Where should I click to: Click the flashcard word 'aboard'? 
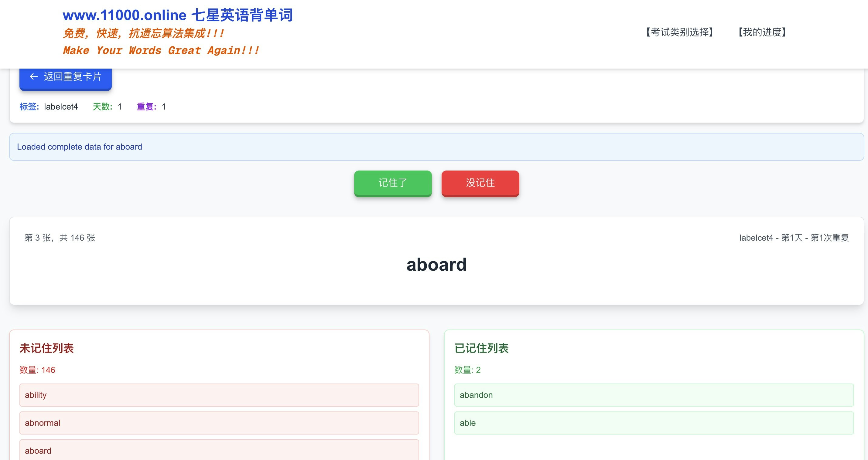point(436,265)
